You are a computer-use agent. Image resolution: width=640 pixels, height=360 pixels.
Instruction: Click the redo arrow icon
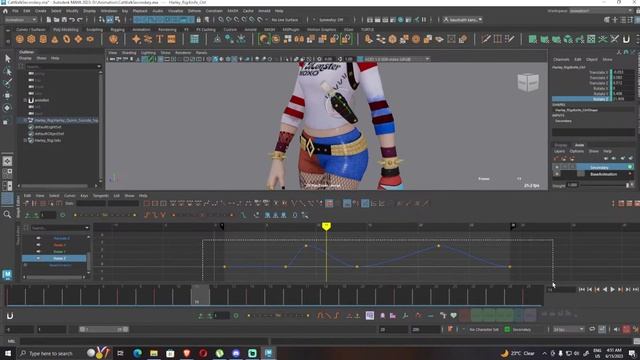(x=80, y=20)
